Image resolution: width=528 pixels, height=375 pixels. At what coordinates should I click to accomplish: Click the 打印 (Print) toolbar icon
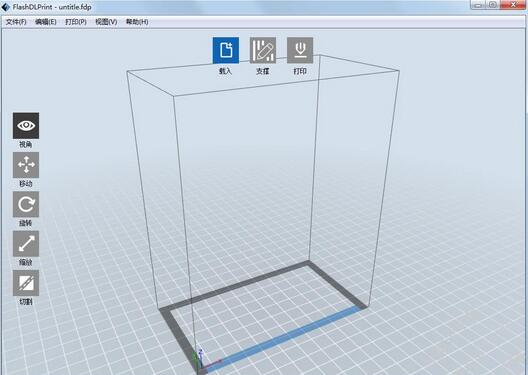click(x=300, y=50)
